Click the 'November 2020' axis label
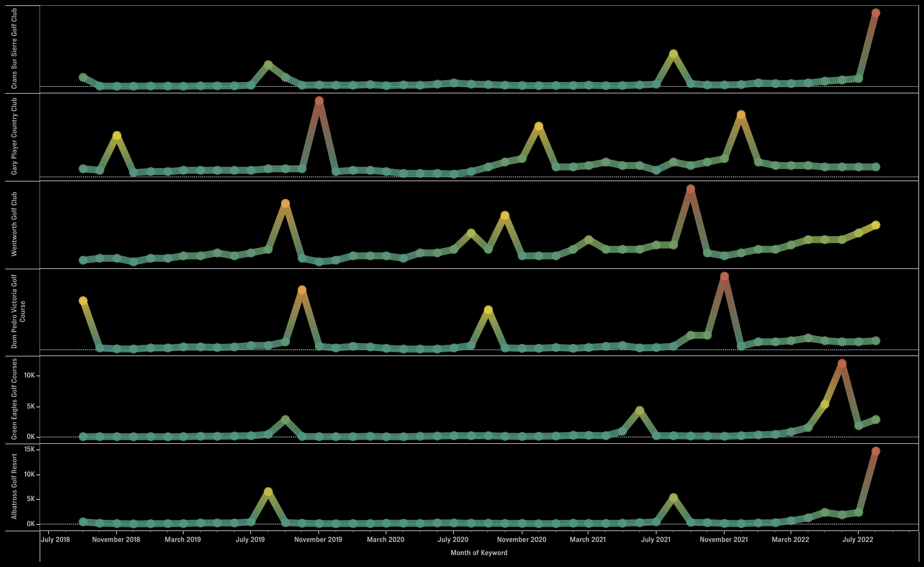924x567 pixels. (x=521, y=539)
